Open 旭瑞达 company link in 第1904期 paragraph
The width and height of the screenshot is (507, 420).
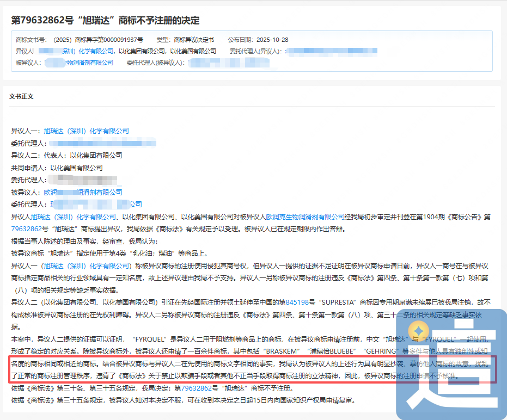(73, 217)
